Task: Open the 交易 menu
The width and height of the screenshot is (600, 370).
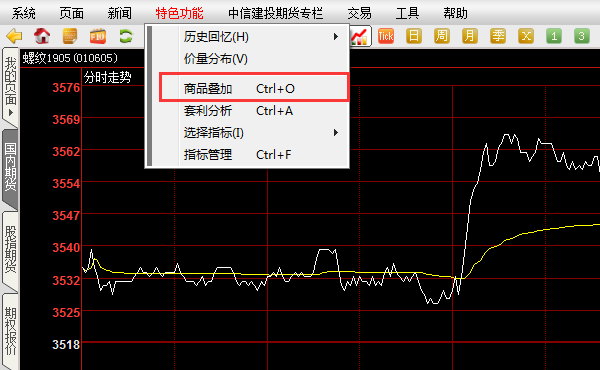Action: (x=359, y=13)
